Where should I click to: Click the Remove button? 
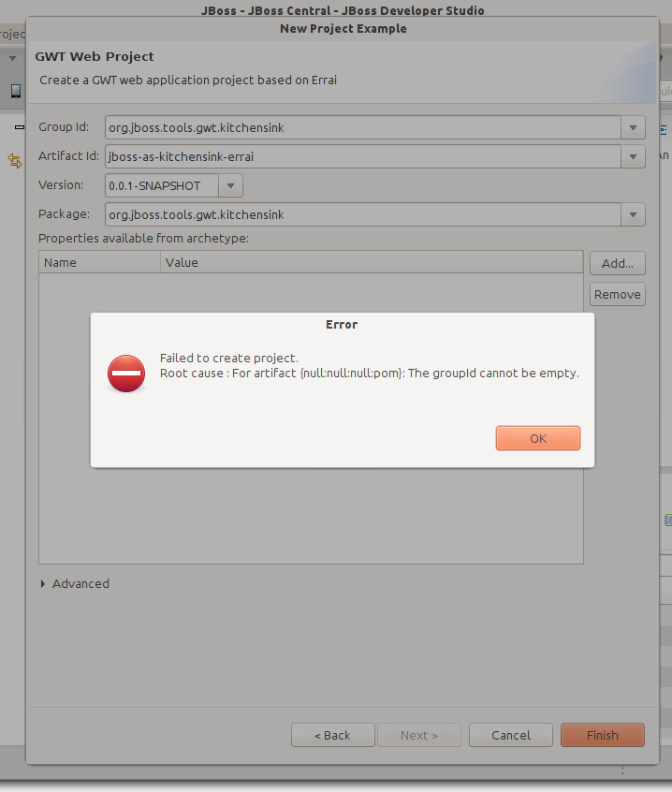pos(618,294)
